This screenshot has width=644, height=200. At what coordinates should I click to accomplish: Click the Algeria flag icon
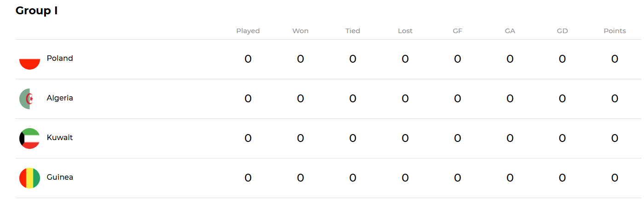pos(29,99)
